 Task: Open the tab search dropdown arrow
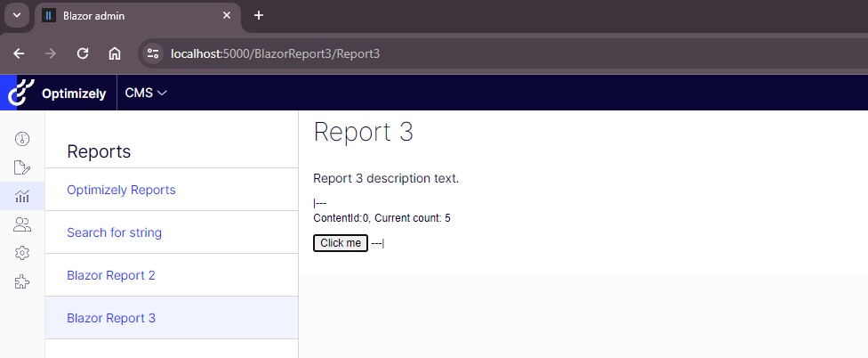coord(17,15)
